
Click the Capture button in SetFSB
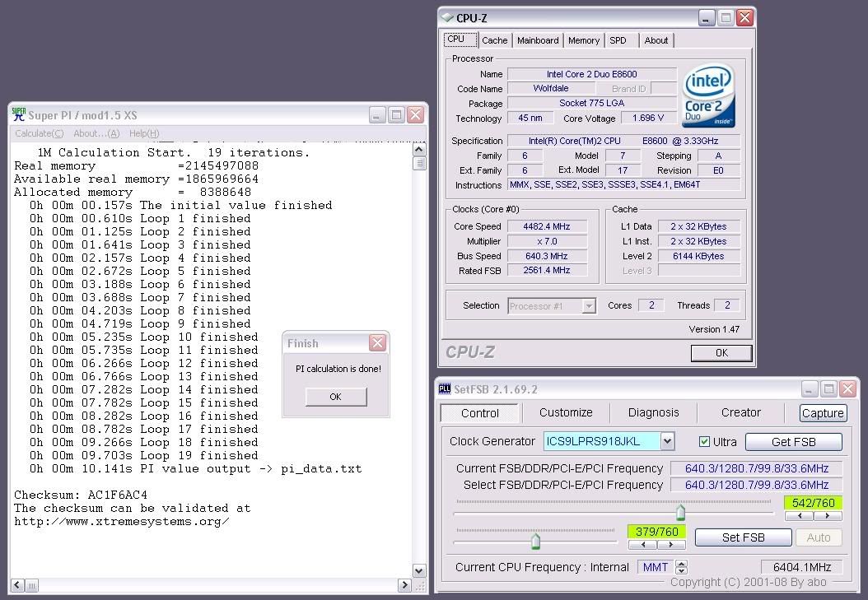click(823, 413)
